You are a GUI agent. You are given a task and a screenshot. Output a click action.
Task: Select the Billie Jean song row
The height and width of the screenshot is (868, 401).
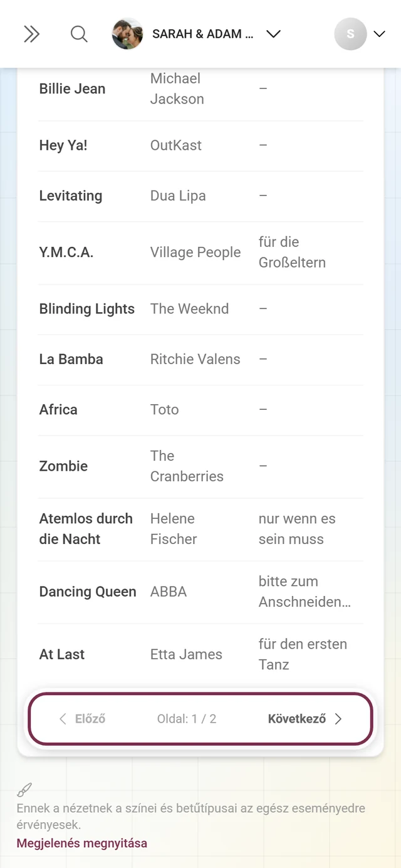[x=201, y=89]
